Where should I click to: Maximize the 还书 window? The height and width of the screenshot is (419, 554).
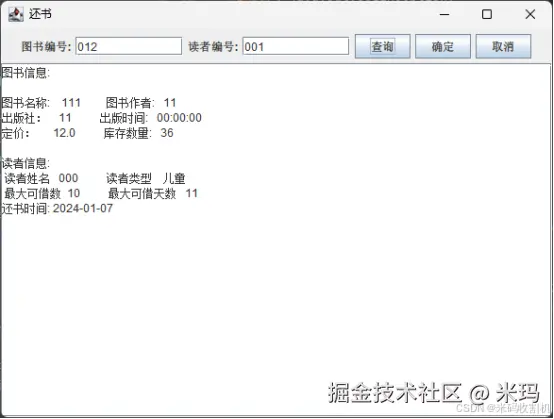pyautogui.click(x=487, y=14)
